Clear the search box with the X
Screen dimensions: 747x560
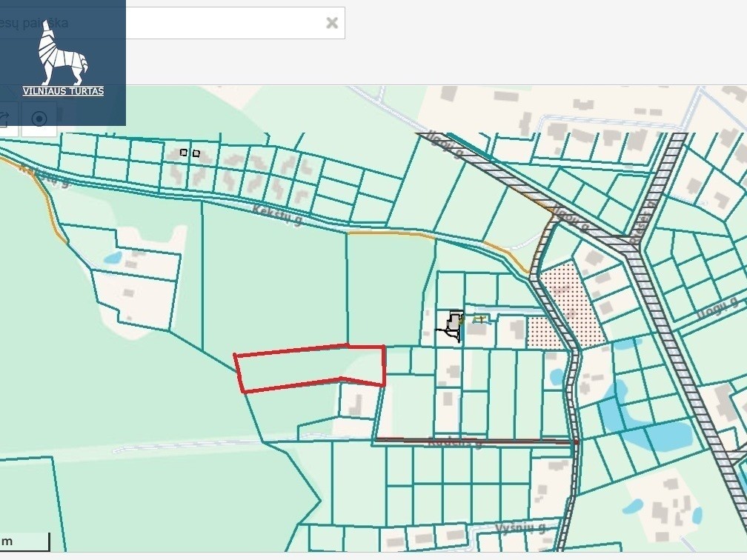331,23
